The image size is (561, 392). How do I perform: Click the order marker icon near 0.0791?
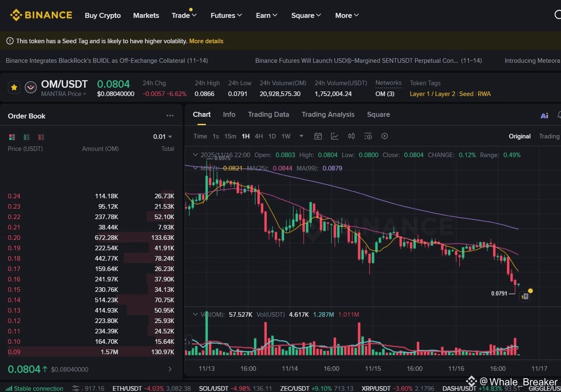tap(525, 296)
